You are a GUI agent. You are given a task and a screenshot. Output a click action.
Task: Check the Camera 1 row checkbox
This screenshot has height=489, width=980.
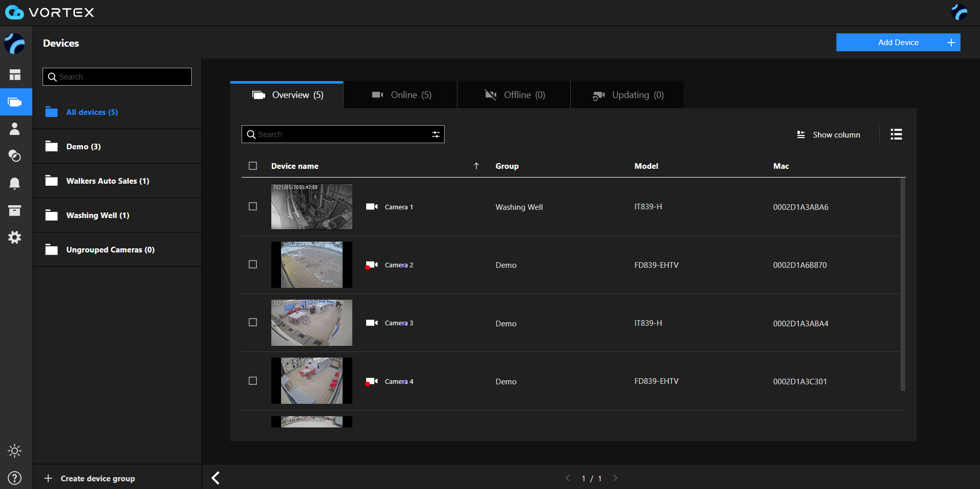coord(253,206)
